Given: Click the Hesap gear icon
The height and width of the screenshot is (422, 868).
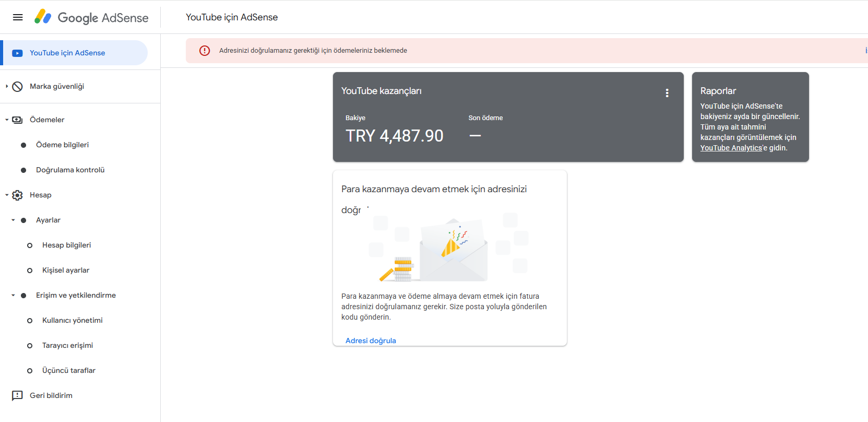Looking at the screenshot, I should click(17, 195).
